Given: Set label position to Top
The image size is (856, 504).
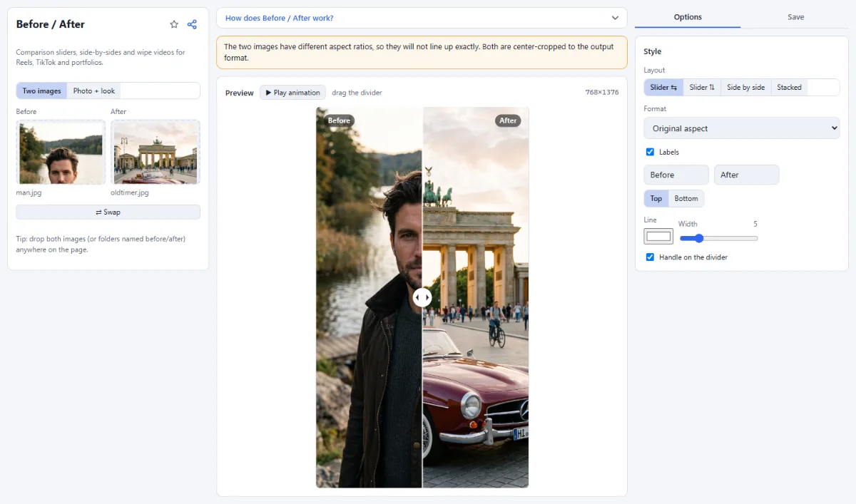Looking at the screenshot, I should pos(656,198).
